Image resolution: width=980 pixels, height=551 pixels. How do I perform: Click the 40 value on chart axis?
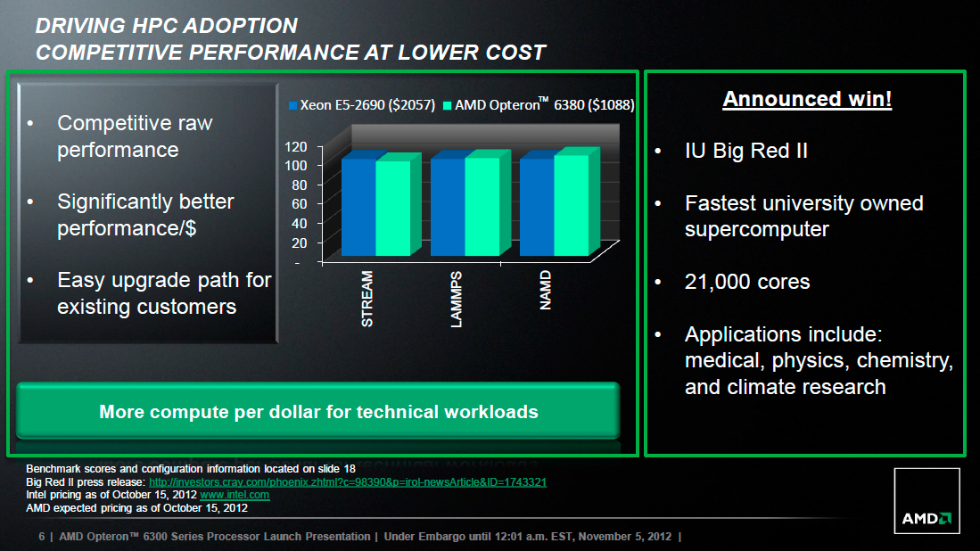(x=300, y=223)
